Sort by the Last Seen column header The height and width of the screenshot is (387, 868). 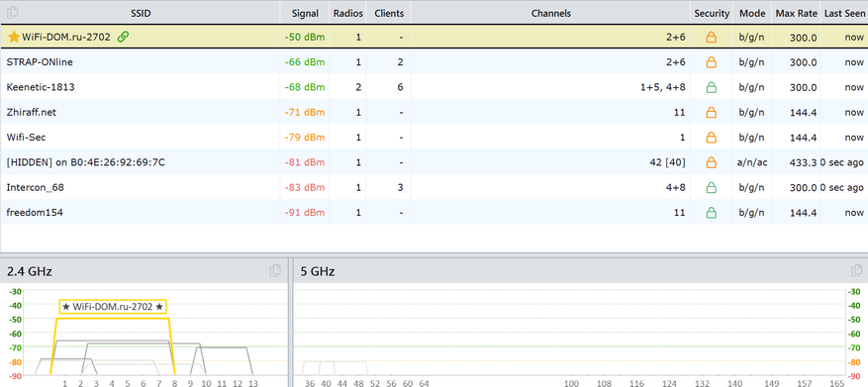(843, 13)
